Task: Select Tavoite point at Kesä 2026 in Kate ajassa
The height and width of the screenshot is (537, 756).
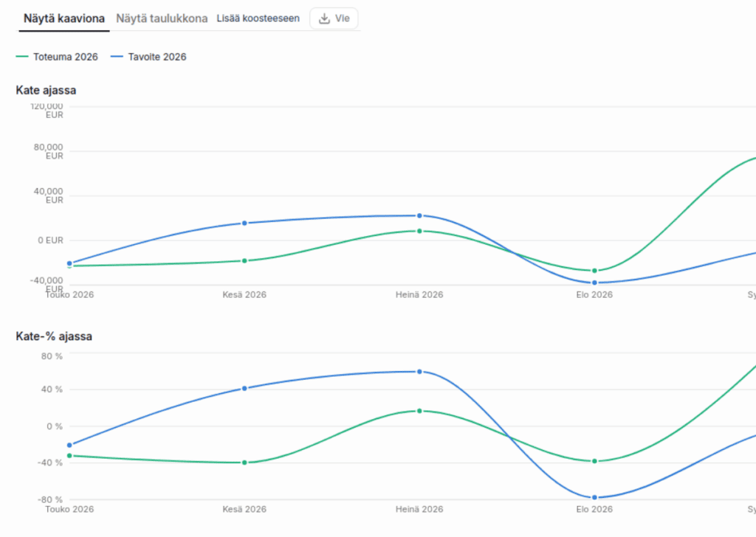Action: tap(244, 223)
